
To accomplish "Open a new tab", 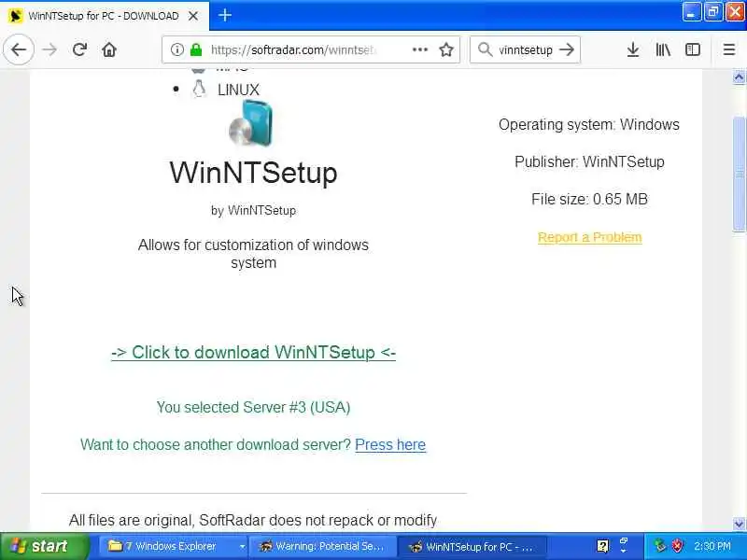I will click(225, 15).
